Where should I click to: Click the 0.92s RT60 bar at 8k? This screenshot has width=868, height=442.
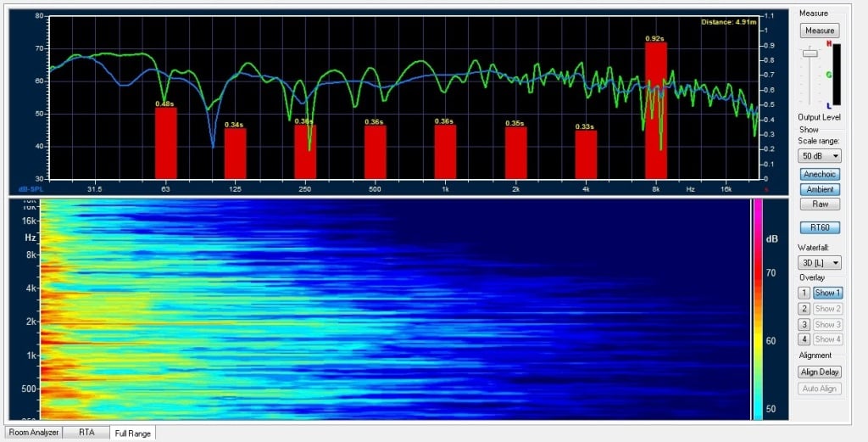tap(655, 110)
